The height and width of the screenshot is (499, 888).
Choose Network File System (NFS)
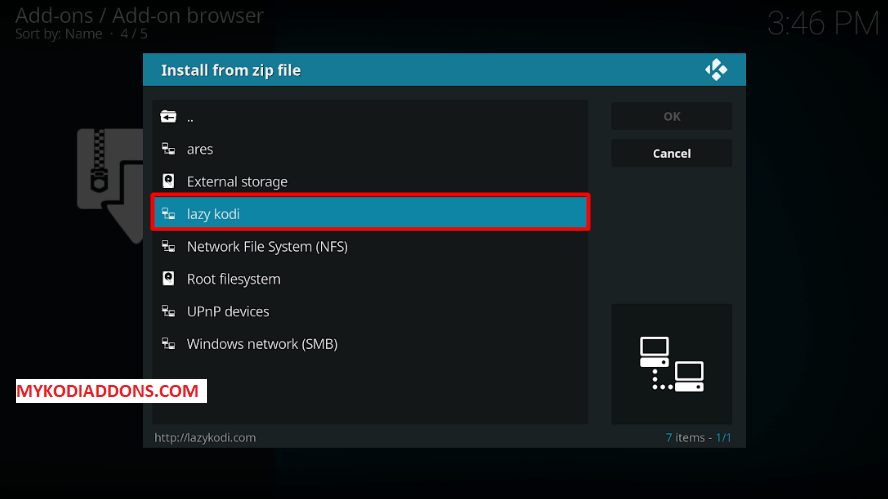point(370,246)
